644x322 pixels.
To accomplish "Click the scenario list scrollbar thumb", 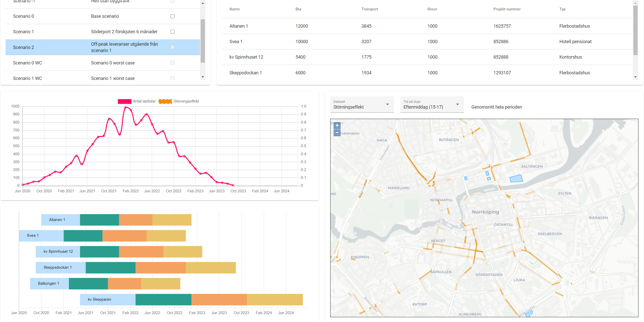I will [x=203, y=41].
